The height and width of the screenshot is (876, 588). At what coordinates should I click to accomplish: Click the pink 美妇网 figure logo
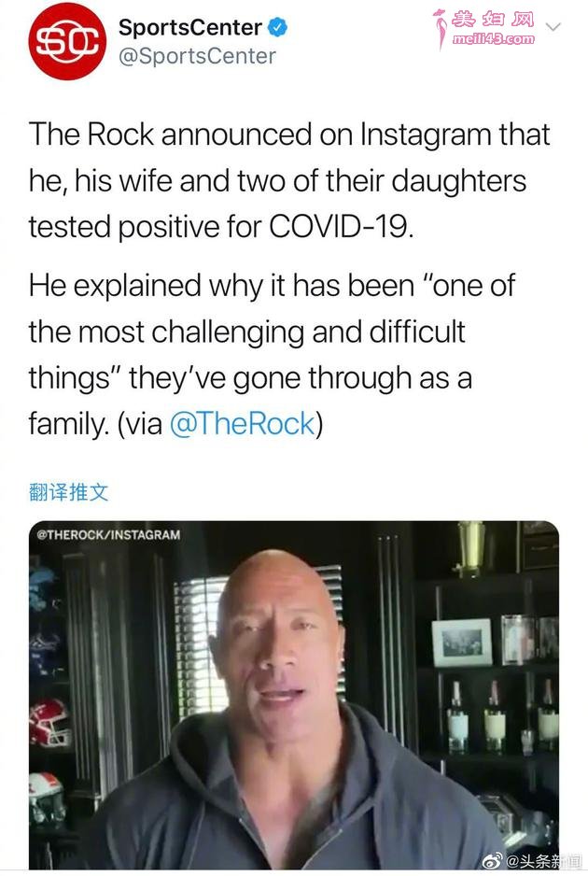pos(441,29)
